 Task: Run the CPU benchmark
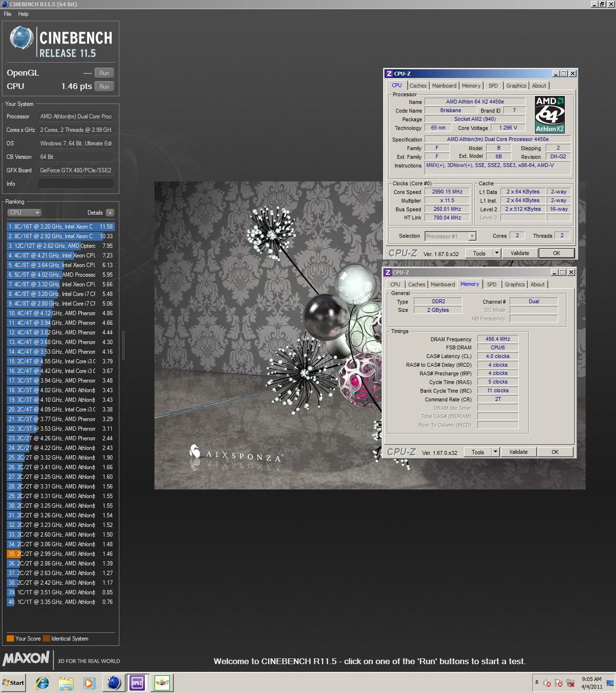tap(104, 87)
